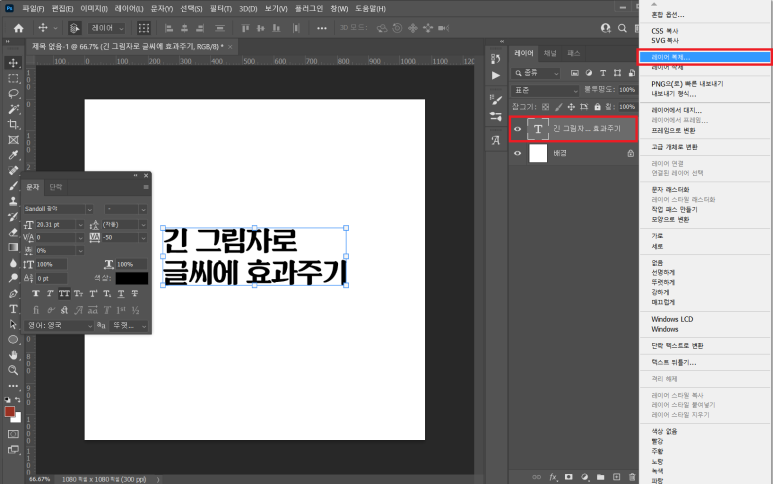Toggle Faux Italic in Character panel
This screenshot has width=773, height=484.
pyautogui.click(x=50, y=294)
